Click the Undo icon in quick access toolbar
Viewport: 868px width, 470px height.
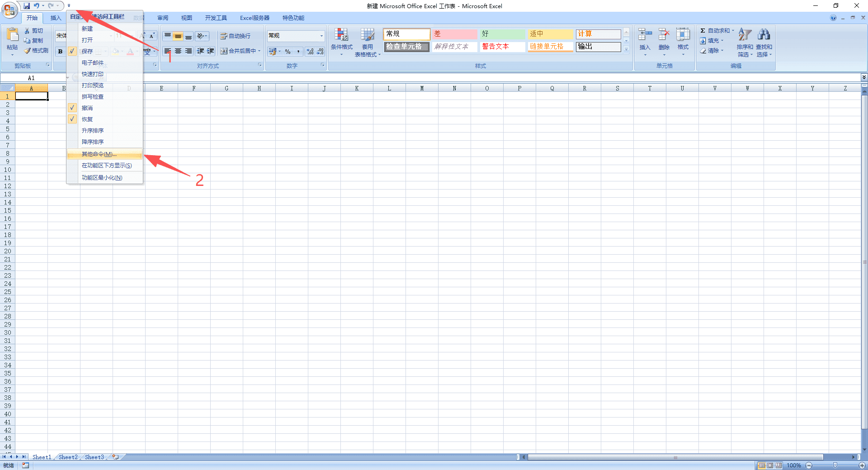coord(37,6)
